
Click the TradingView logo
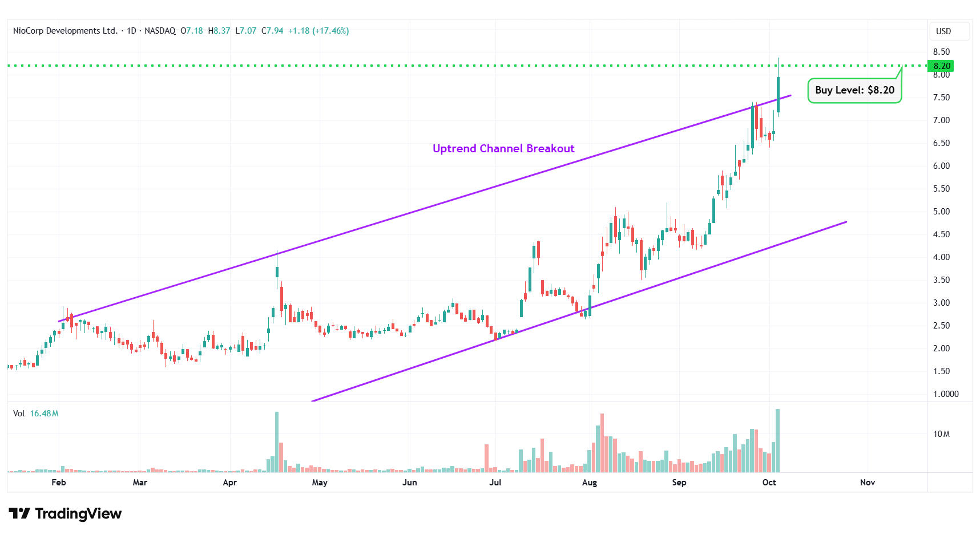65,514
